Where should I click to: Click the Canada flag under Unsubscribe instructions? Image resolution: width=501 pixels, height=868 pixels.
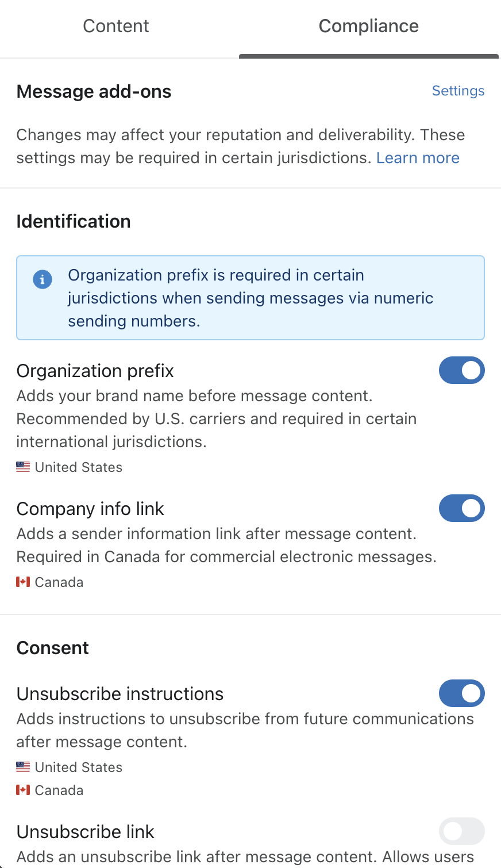(23, 790)
